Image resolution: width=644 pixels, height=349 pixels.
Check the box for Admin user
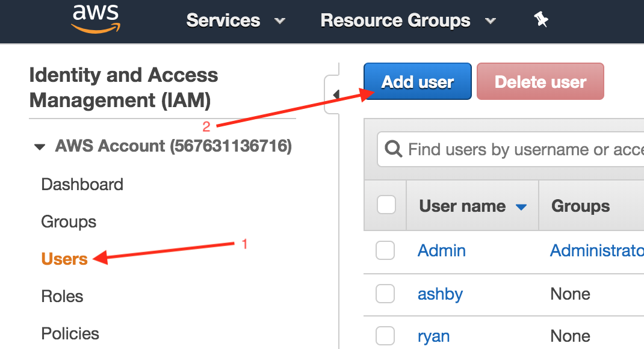(385, 250)
